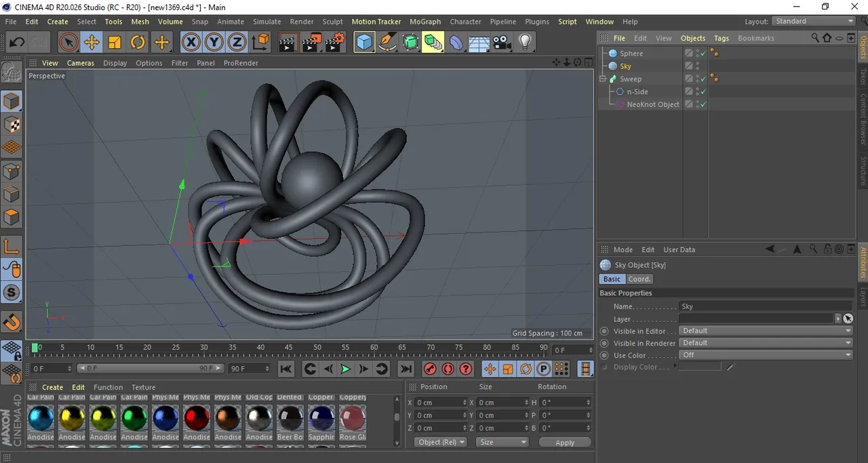Click the Position X input field
868x463 pixels.
tap(441, 403)
